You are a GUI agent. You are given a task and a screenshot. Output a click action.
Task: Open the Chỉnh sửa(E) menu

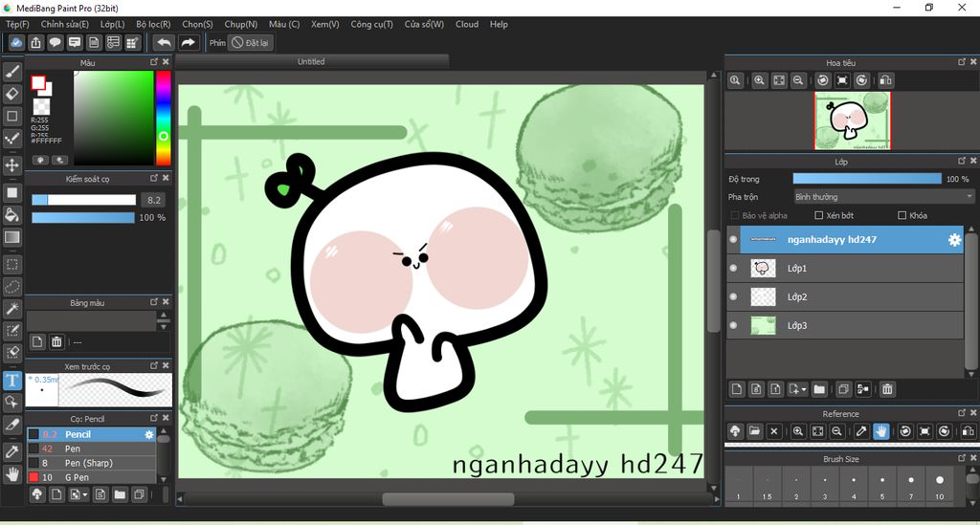pos(64,24)
